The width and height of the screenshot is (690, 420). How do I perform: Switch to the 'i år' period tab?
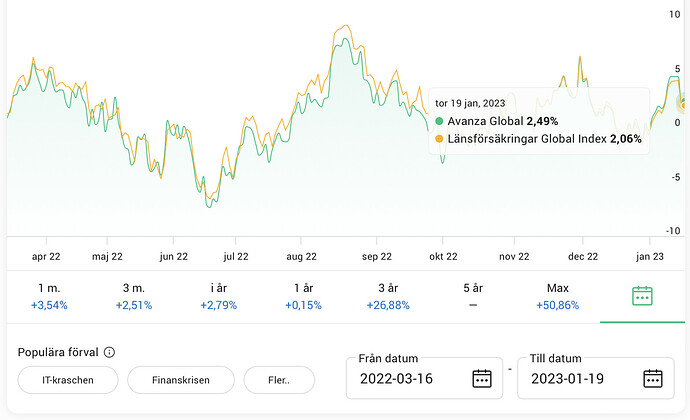219,297
